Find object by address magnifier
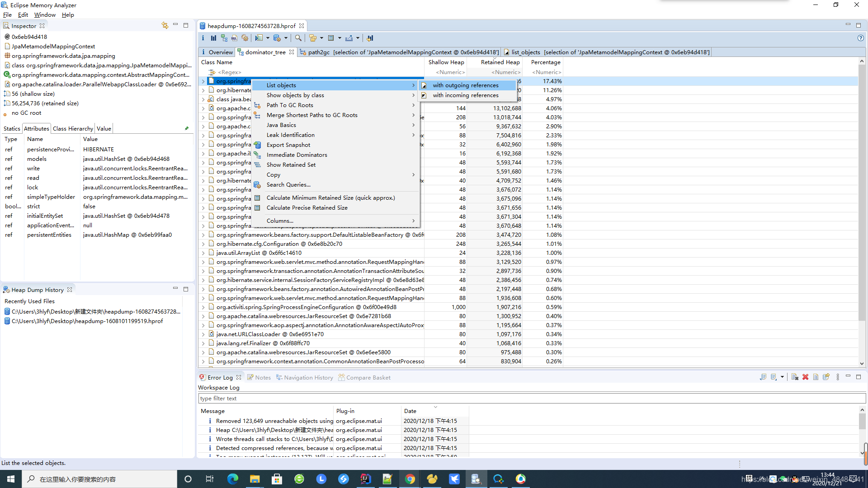Screen dimensions: 868x488 pos(298,38)
